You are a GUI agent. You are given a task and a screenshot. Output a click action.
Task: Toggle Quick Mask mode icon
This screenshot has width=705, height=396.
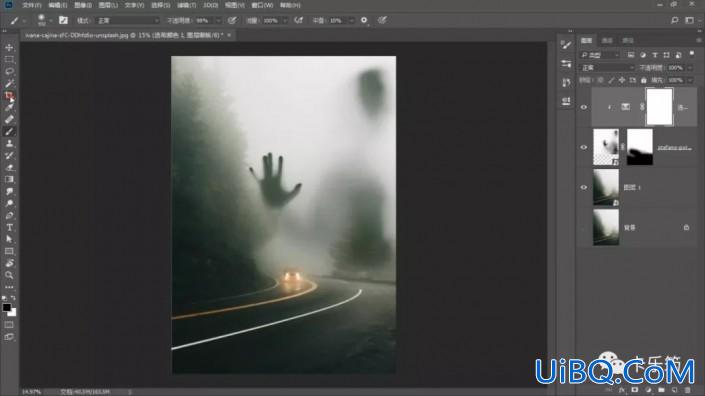9,325
